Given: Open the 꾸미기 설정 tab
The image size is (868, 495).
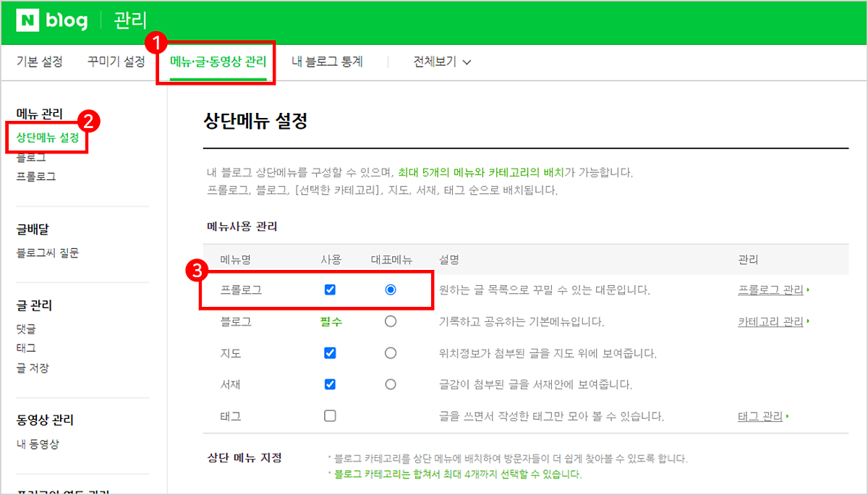Looking at the screenshot, I should click(x=116, y=62).
